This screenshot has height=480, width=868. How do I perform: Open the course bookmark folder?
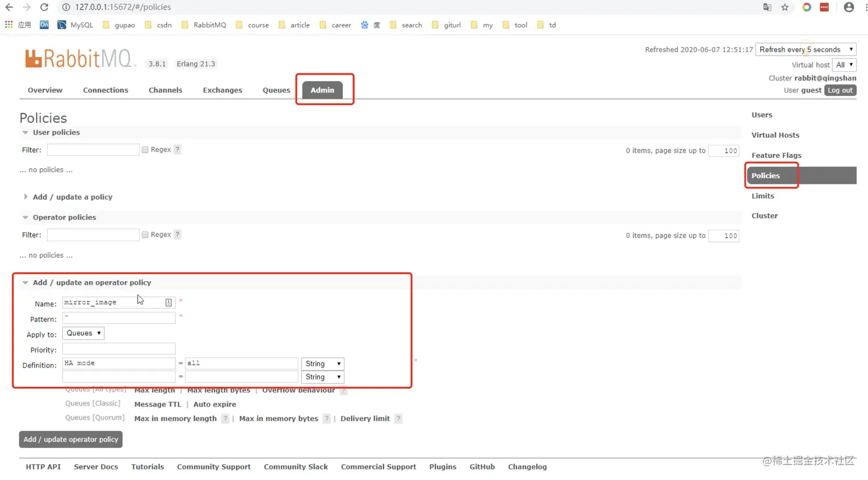pos(252,25)
